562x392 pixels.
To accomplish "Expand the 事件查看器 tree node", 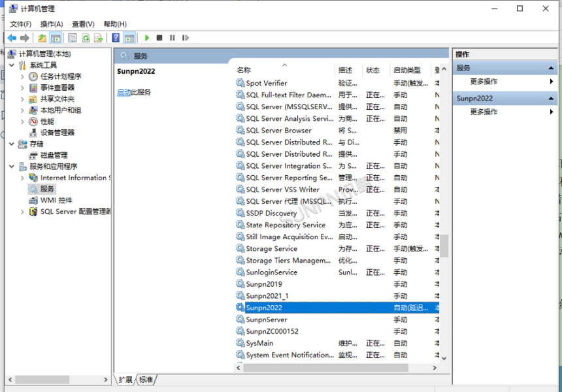I will coord(22,88).
